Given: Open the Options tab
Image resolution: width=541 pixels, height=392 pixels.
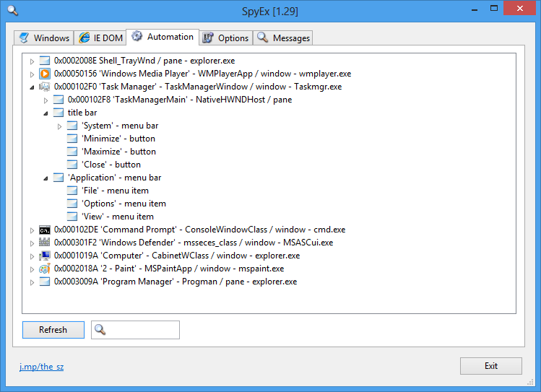Looking at the screenshot, I should [x=226, y=38].
